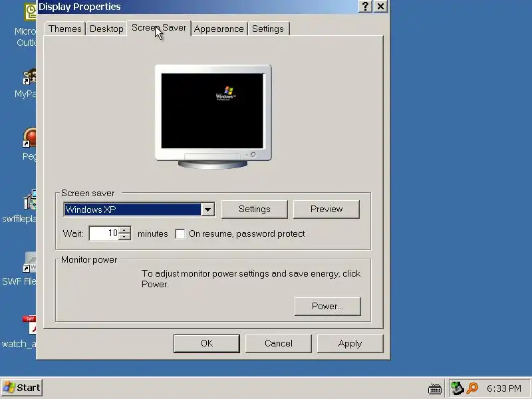Image resolution: width=532 pixels, height=399 pixels.
Task: Expand the screen saver dropdown arrow
Action: (x=207, y=209)
